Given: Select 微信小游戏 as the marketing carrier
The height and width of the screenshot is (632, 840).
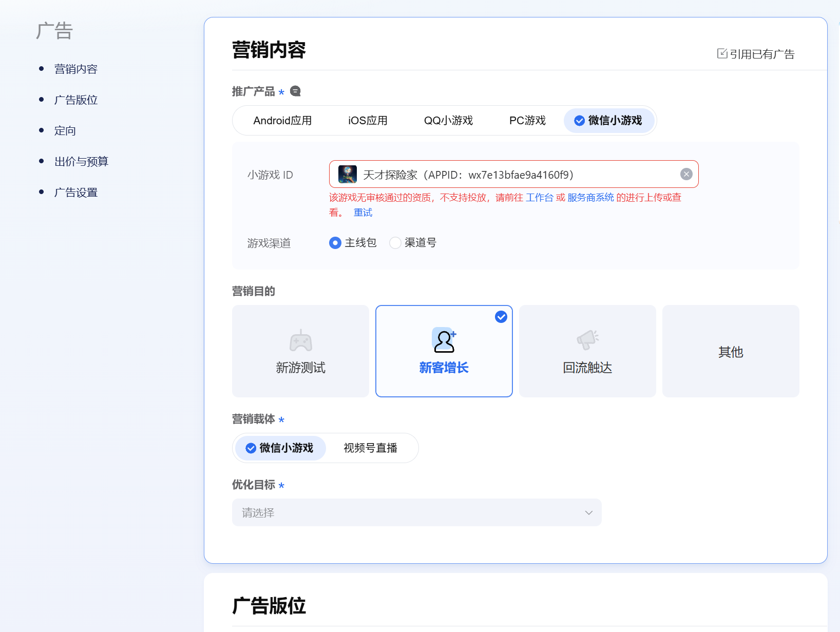Looking at the screenshot, I should (281, 448).
